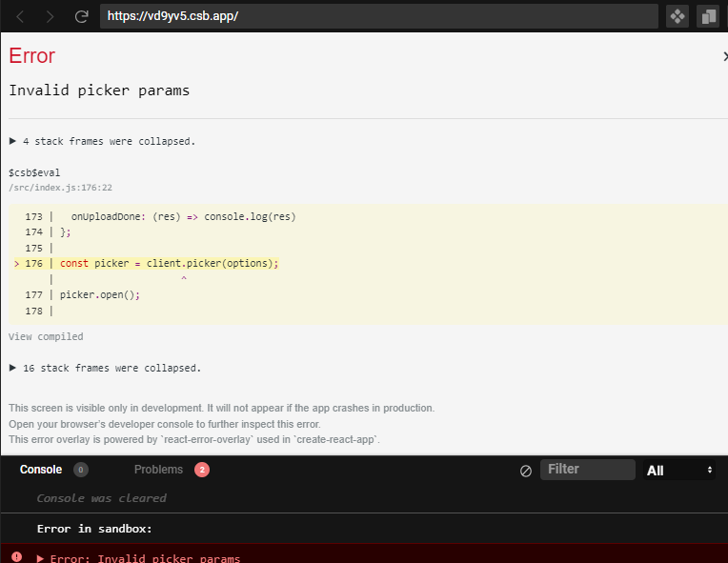Viewport: 728px width, 563px height.
Task: Click line 173 onUploadDone code
Action: coord(183,217)
